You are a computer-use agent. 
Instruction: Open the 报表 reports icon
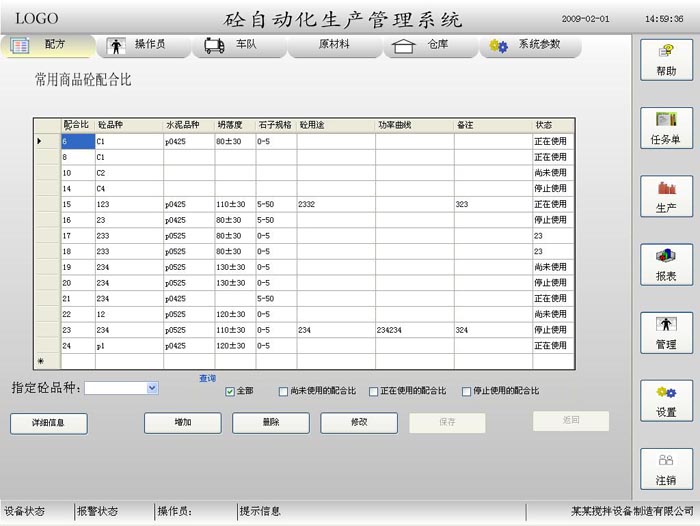pos(666,255)
